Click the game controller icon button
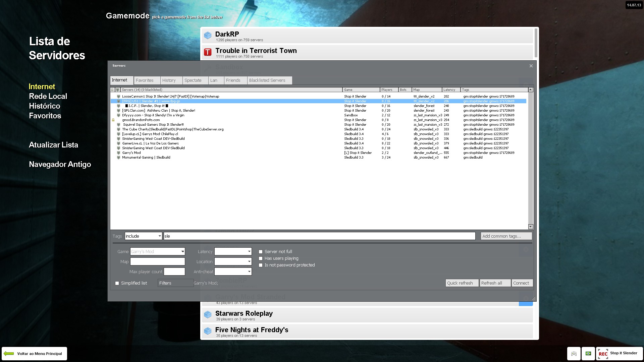This screenshot has width=644, height=362. click(x=574, y=354)
